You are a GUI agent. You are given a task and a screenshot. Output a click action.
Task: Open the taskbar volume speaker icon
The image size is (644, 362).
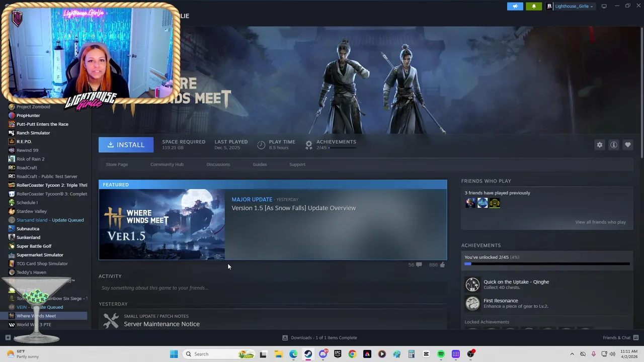click(612, 354)
